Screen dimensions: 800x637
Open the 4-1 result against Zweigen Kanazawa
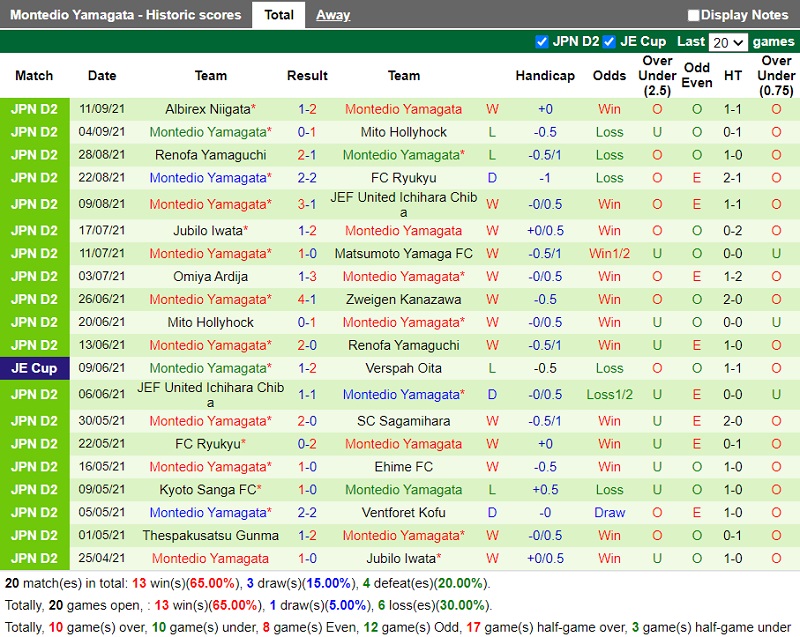click(x=307, y=299)
